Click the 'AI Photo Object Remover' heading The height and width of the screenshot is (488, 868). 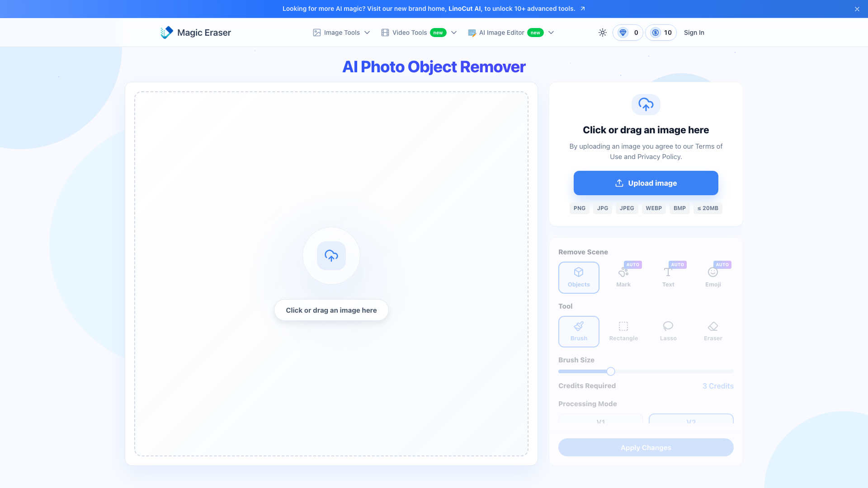click(434, 67)
